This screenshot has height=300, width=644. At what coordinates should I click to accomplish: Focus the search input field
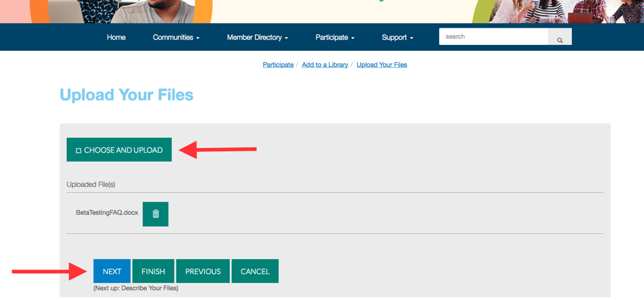[x=493, y=36]
